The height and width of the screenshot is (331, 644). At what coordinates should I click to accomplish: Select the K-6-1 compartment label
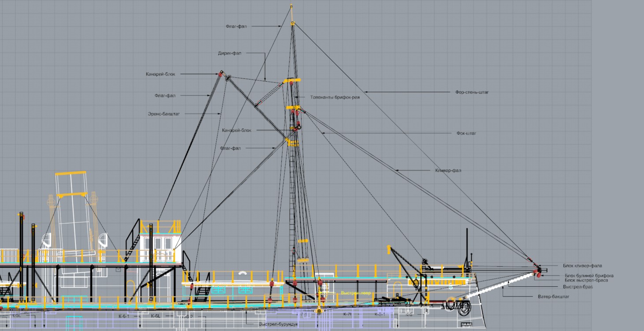[124, 316]
